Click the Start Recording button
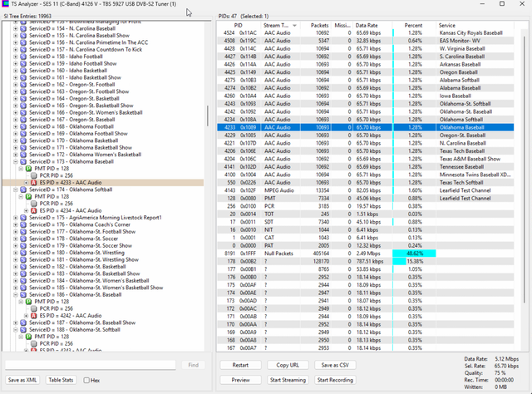Viewport: 532px width, 394px height. (335, 380)
